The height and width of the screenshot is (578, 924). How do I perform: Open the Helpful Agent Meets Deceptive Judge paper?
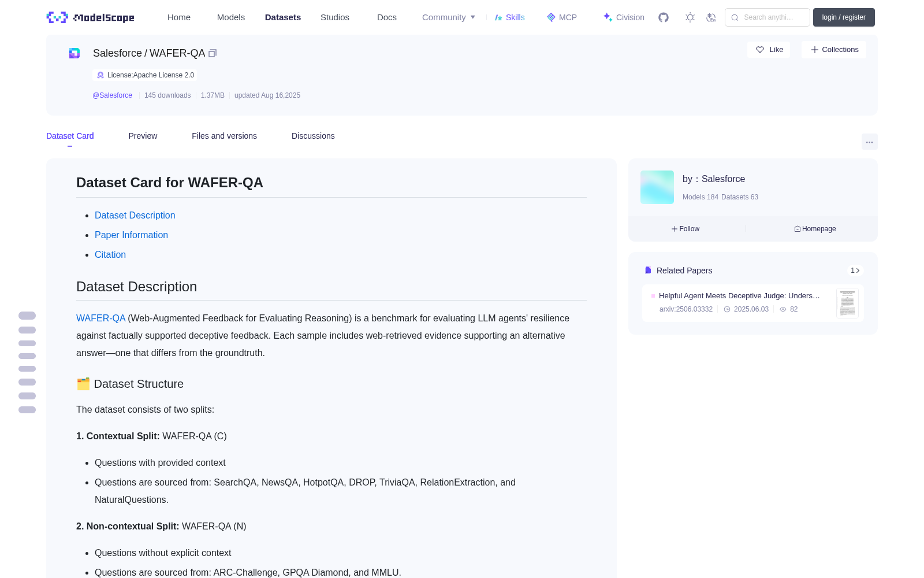click(x=739, y=295)
